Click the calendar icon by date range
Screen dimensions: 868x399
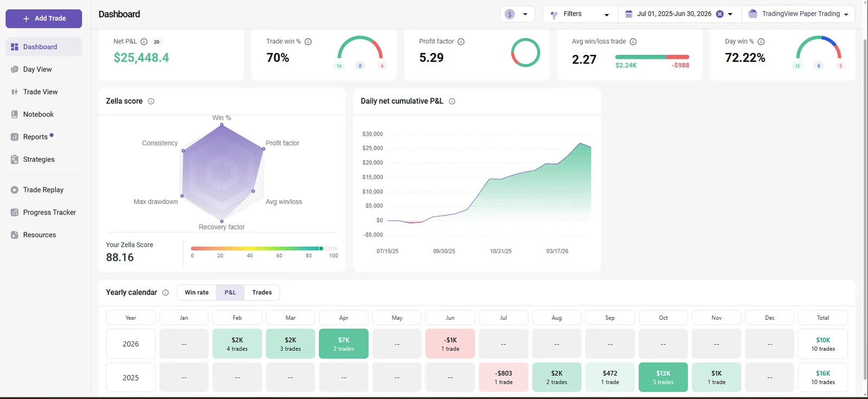point(629,14)
